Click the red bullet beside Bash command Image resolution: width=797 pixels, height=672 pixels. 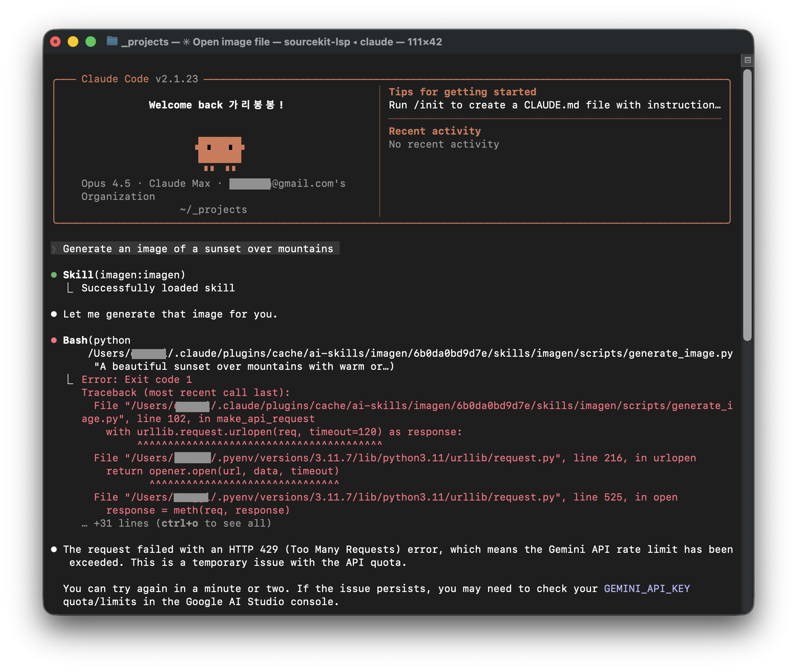54,340
